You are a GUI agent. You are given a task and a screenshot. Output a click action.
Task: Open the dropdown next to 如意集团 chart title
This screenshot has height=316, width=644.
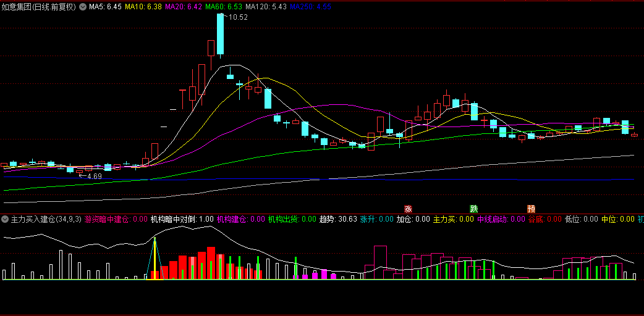pyautogui.click(x=83, y=7)
